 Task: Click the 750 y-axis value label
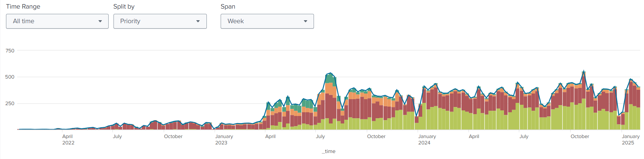pos(10,51)
